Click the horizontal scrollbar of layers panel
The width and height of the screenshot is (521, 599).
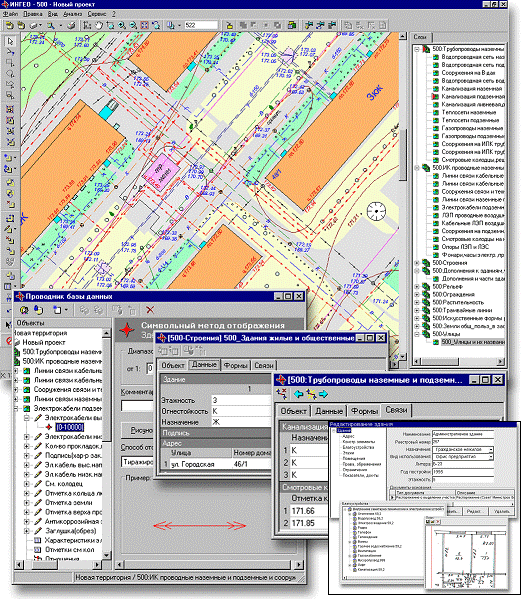[458, 361]
